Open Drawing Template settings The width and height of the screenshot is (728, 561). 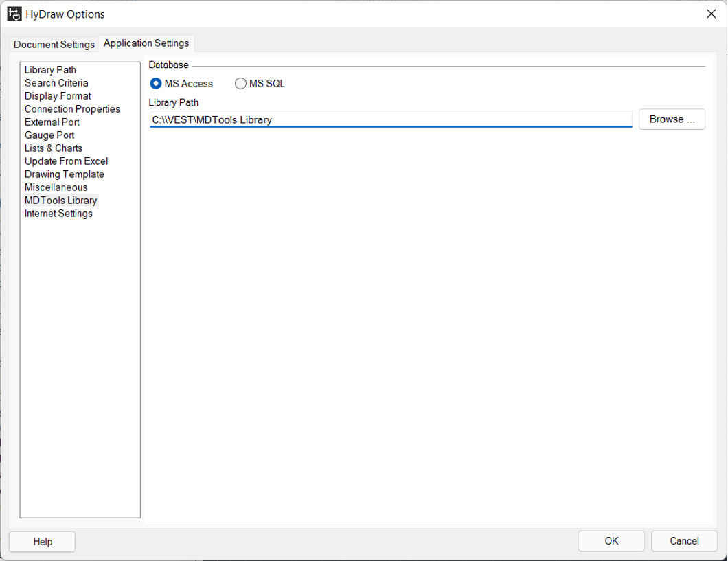pos(64,174)
